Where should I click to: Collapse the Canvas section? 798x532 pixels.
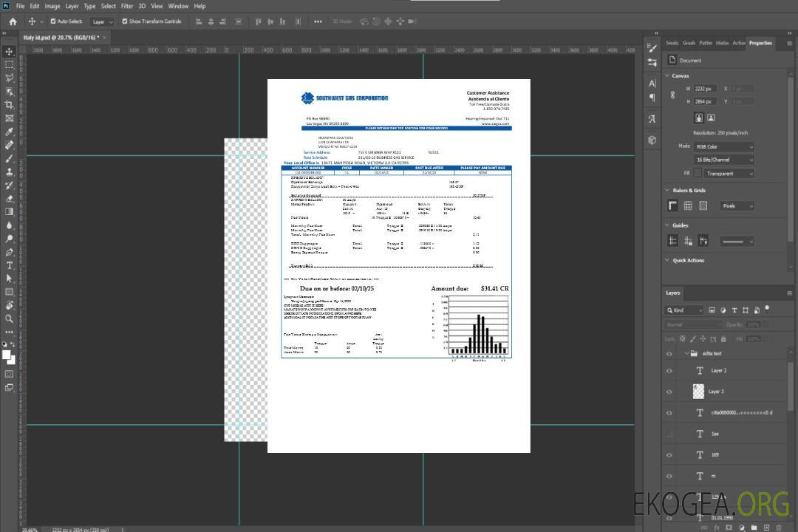point(667,75)
